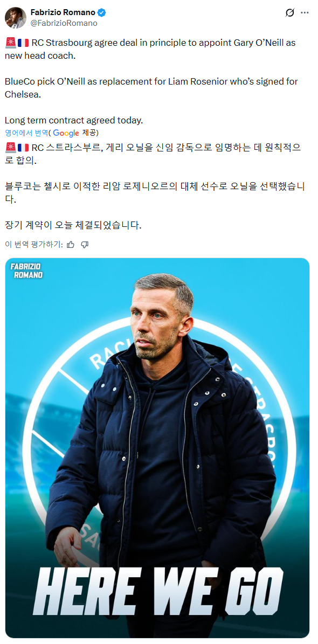Click the BlueCo pick O'Neill paragraph

151,88
